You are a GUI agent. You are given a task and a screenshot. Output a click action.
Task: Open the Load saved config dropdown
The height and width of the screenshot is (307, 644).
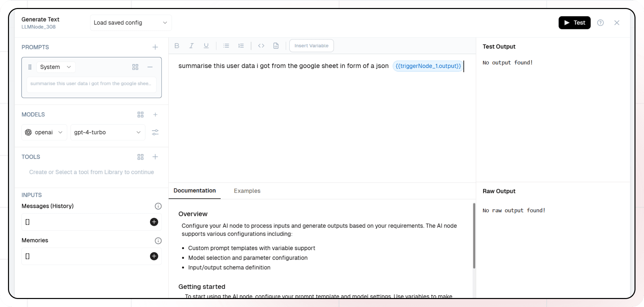click(131, 23)
